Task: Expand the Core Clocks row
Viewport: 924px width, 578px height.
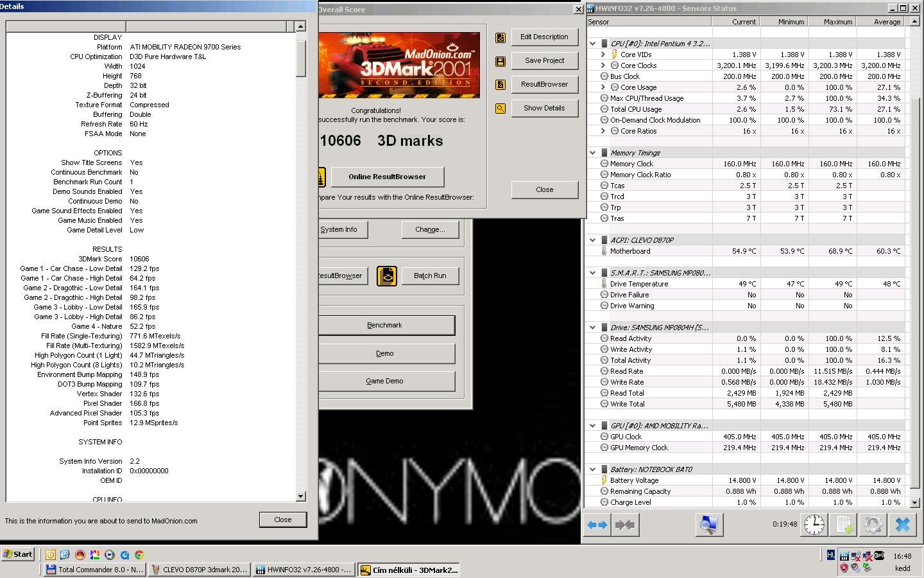Action: [x=603, y=66]
